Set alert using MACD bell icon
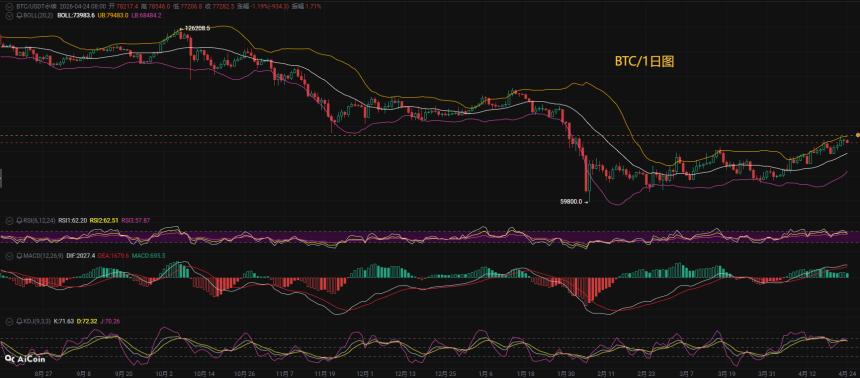860x378 pixels. (19, 255)
